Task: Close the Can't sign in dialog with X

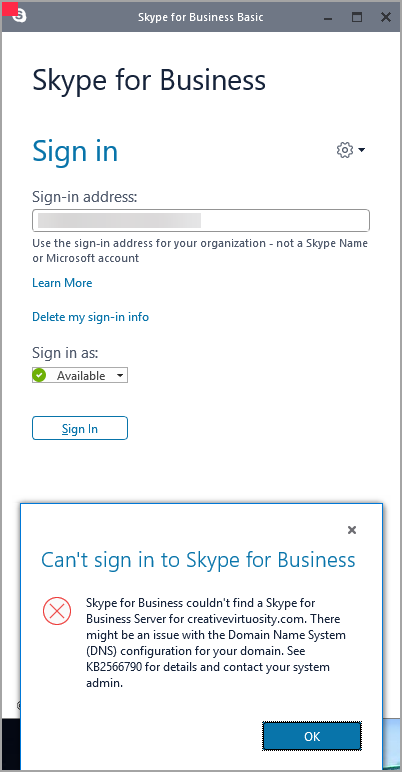Action: pyautogui.click(x=352, y=530)
